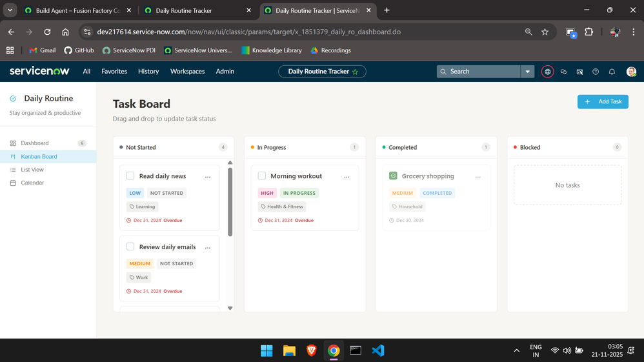Check the Review daily emails checkbox

coord(130,246)
